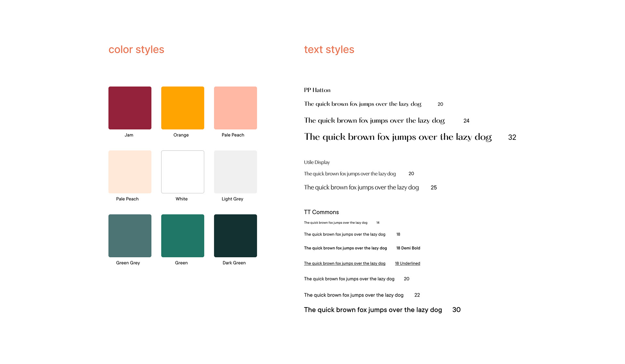This screenshot has height=364, width=625.
Task: Click the underlined TT Commons sample sentence
Action: tap(345, 263)
